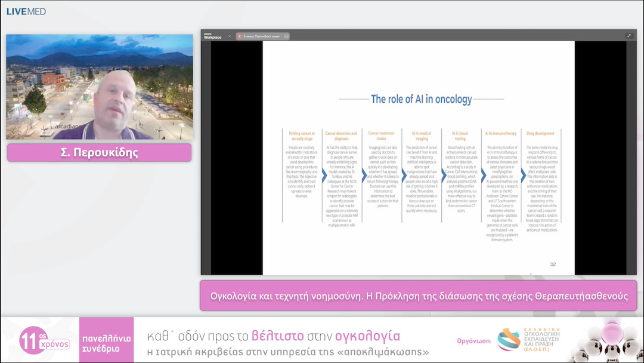Viewport: 644px width, 363px height.
Task: Toggle fullscreen with the expand arrows icon
Action: pyautogui.click(x=628, y=36)
